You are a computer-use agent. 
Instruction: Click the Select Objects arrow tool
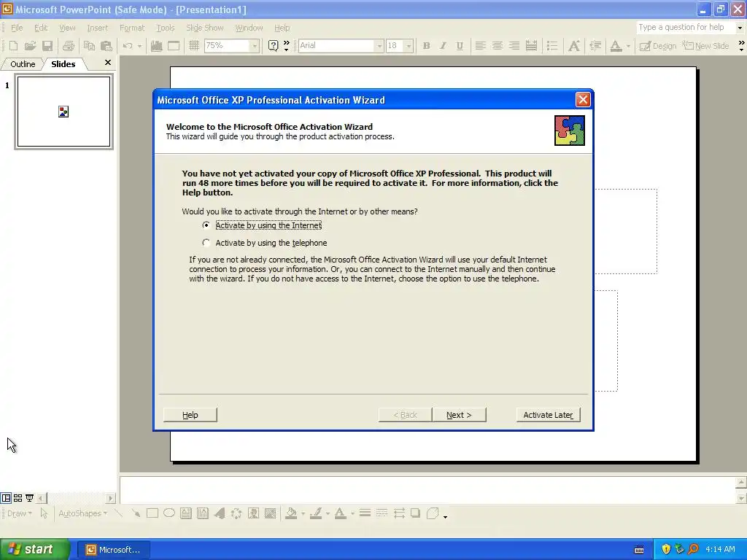44,513
